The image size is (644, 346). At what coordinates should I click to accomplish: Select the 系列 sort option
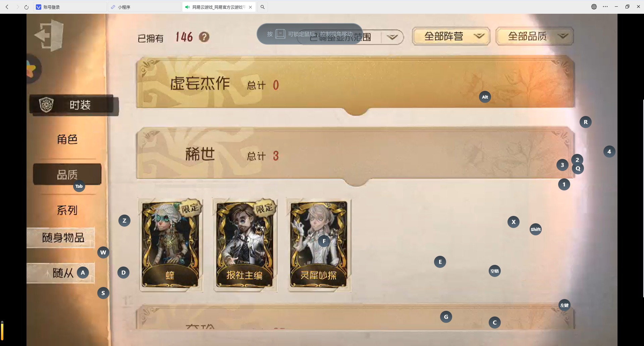pos(67,210)
